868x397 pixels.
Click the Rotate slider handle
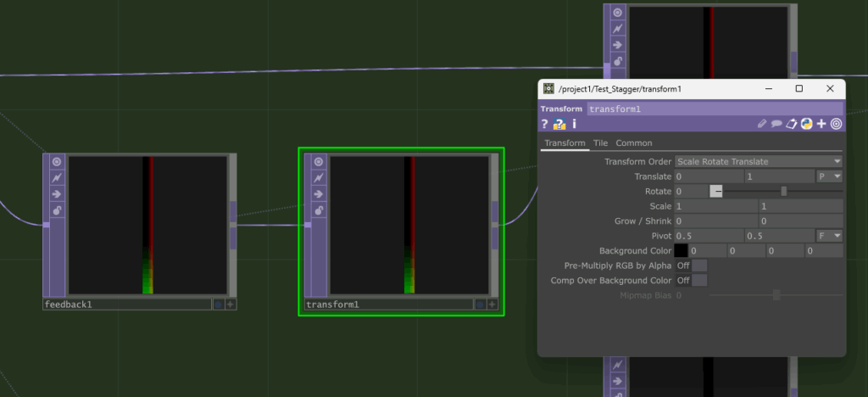pos(783,192)
